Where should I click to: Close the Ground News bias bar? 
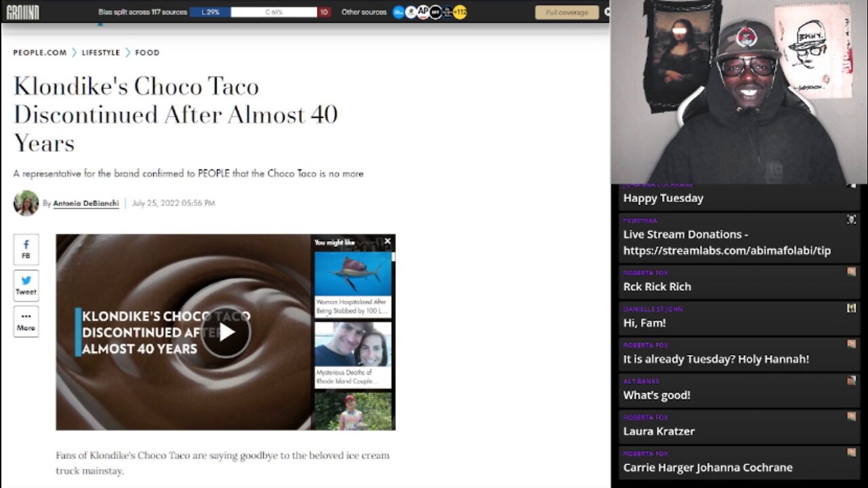(x=607, y=12)
